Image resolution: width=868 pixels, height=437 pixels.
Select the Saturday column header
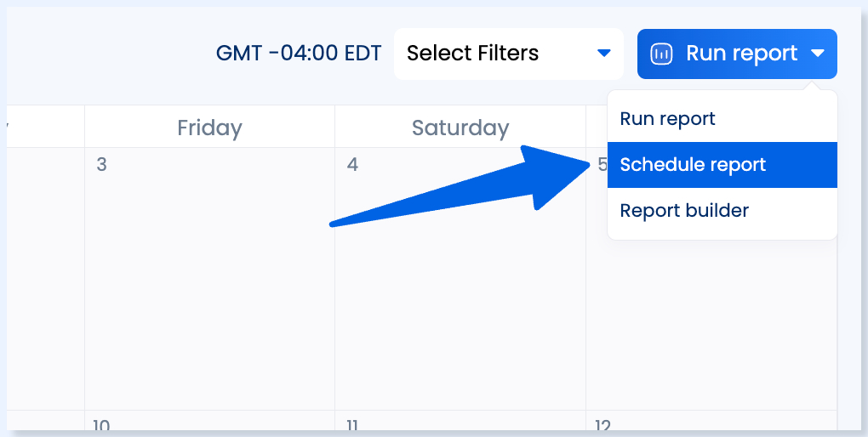click(x=460, y=128)
